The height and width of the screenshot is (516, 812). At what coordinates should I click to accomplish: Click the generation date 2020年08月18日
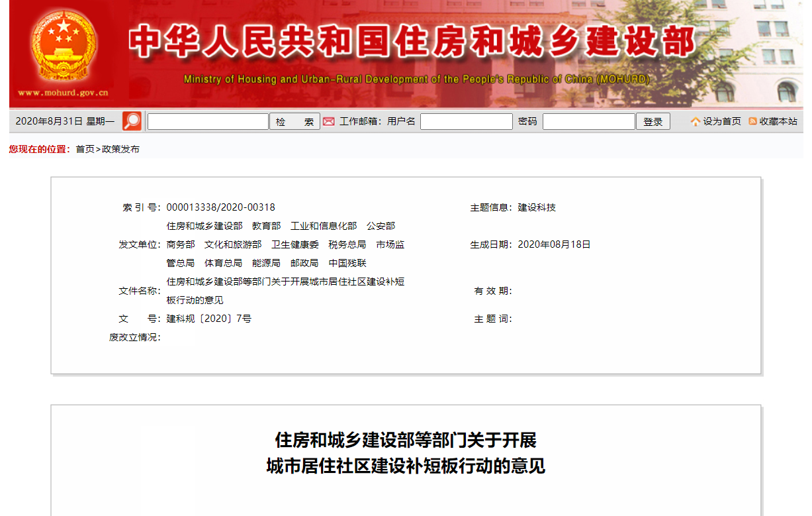554,244
